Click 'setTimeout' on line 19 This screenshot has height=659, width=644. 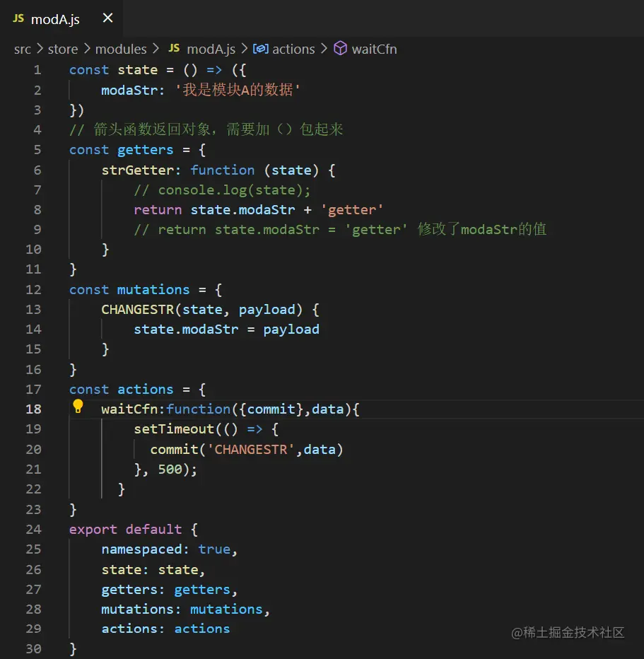click(174, 429)
